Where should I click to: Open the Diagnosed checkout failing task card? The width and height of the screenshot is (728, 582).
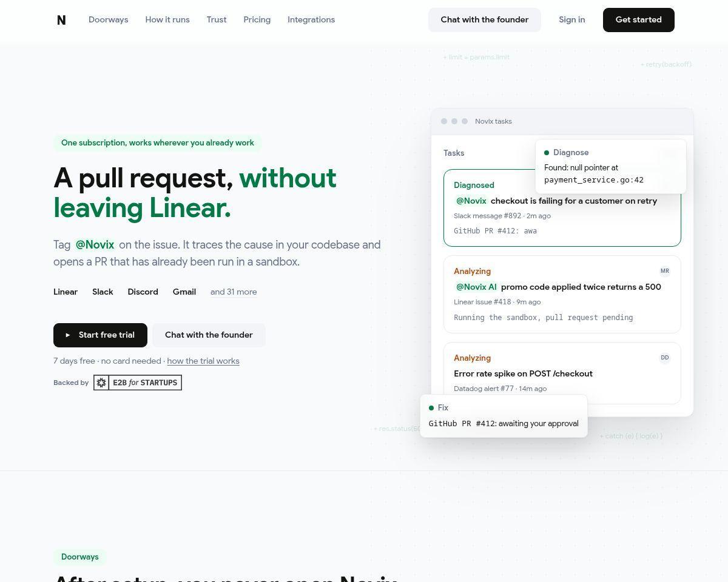click(x=562, y=208)
